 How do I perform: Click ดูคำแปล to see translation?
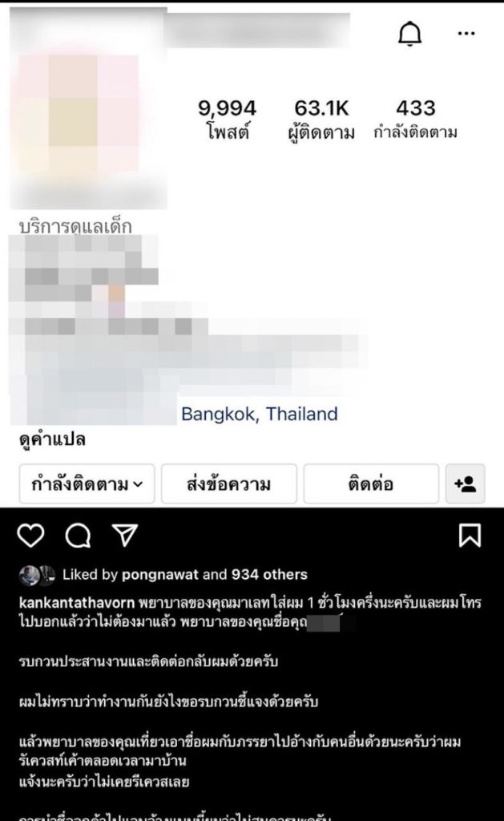(52, 439)
